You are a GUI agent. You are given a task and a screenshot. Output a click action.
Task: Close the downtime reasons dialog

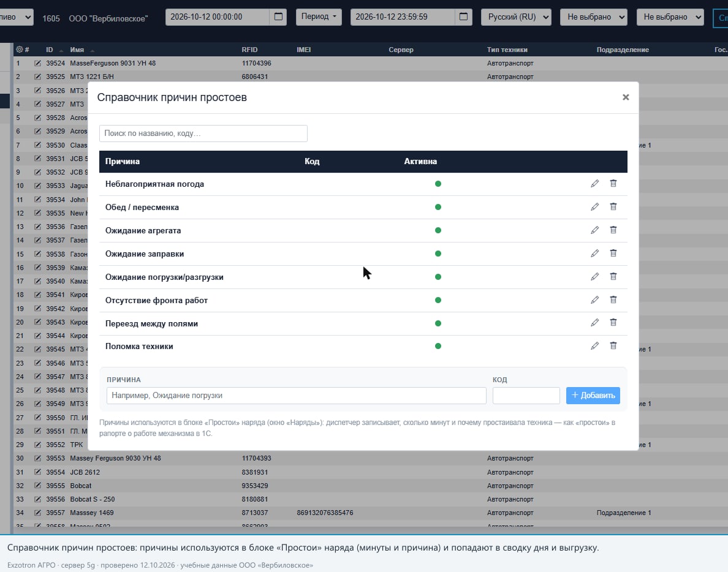tap(626, 97)
